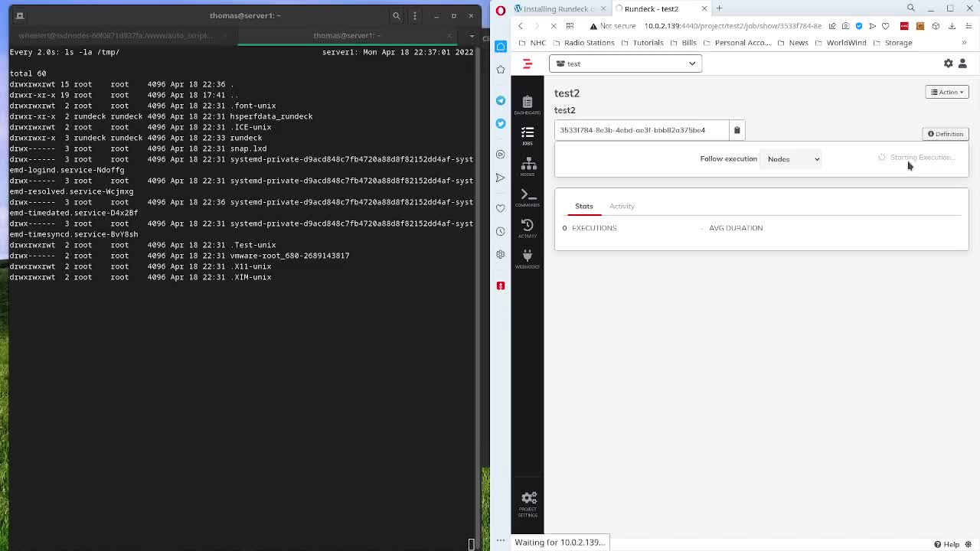
Task: Open Twitter in Opera sidebar
Action: (501, 123)
